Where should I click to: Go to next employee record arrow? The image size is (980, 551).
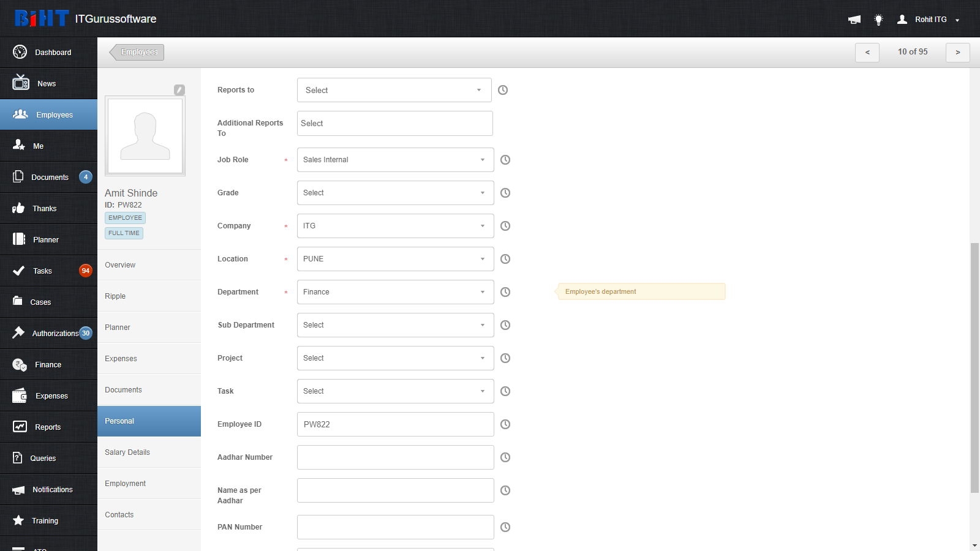[958, 53]
